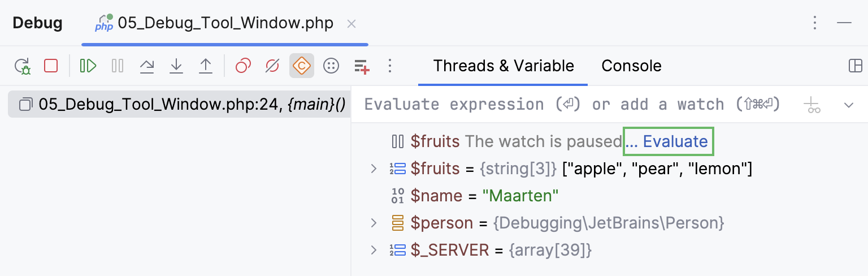View breakpoints with the red circles icon
This screenshot has width=868, height=276.
(243, 66)
